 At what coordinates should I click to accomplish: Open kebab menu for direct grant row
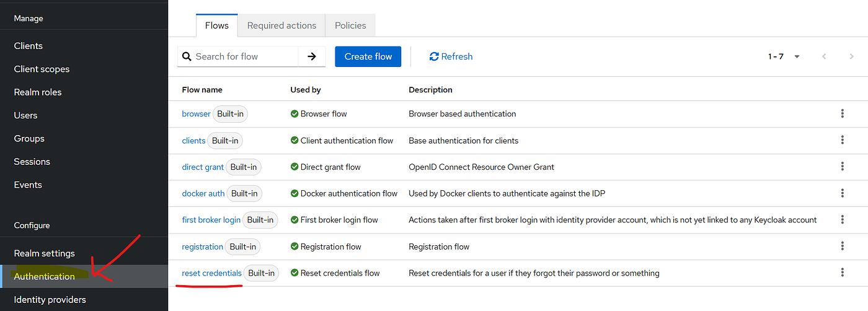(x=842, y=166)
